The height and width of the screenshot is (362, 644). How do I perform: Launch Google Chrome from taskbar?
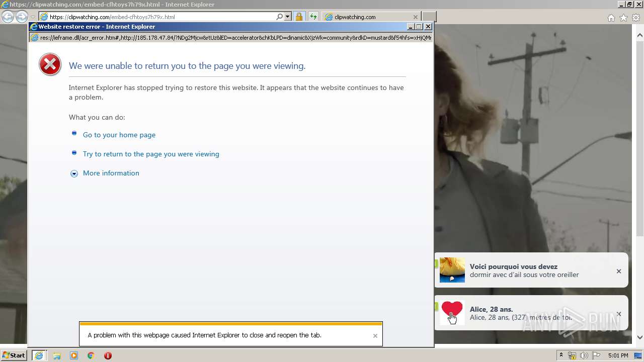click(x=91, y=355)
